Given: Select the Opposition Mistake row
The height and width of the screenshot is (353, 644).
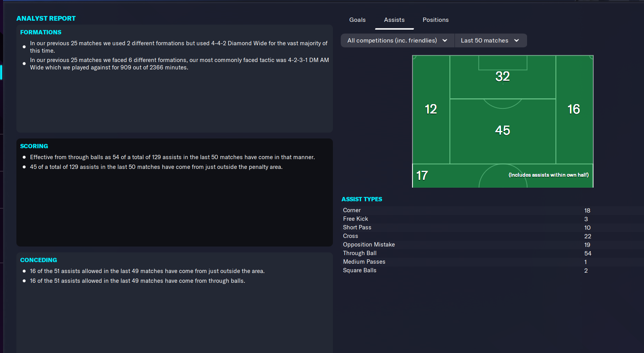Looking at the screenshot, I should point(466,245).
